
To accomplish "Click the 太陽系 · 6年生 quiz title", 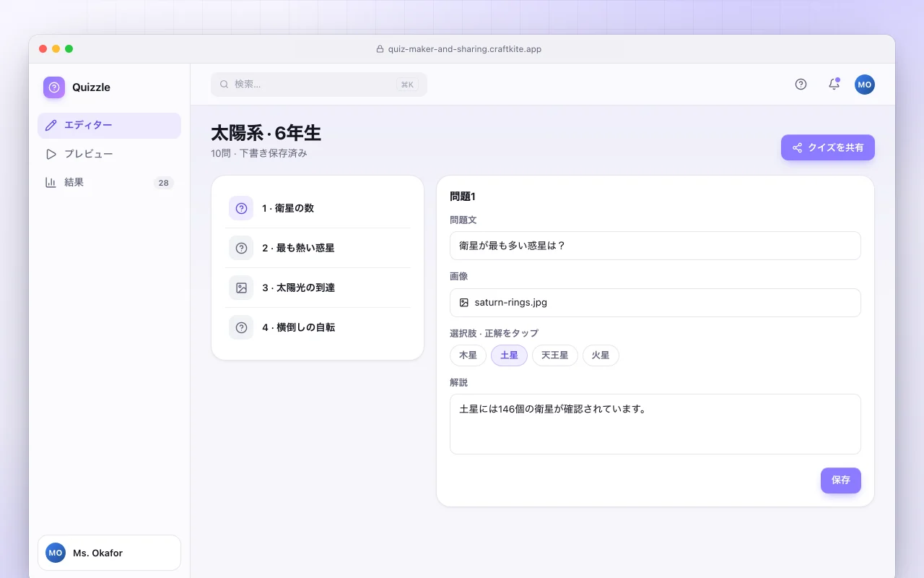I will (x=266, y=134).
